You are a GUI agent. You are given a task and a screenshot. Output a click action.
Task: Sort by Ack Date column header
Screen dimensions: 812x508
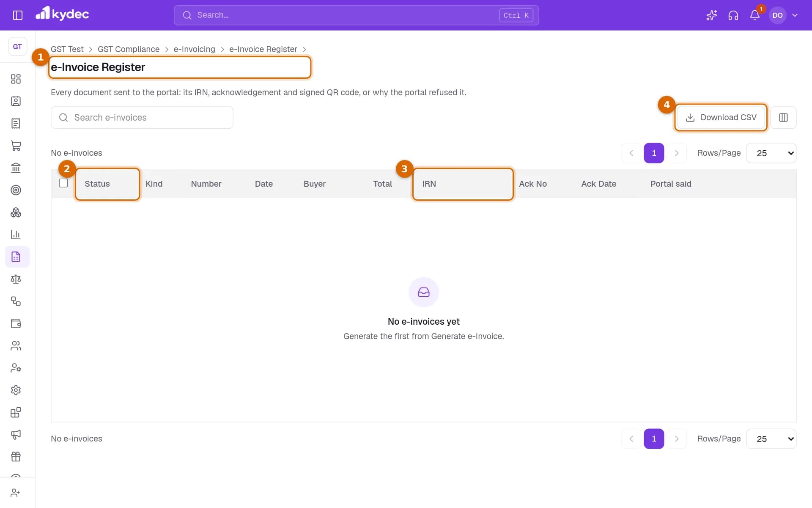[x=598, y=184]
